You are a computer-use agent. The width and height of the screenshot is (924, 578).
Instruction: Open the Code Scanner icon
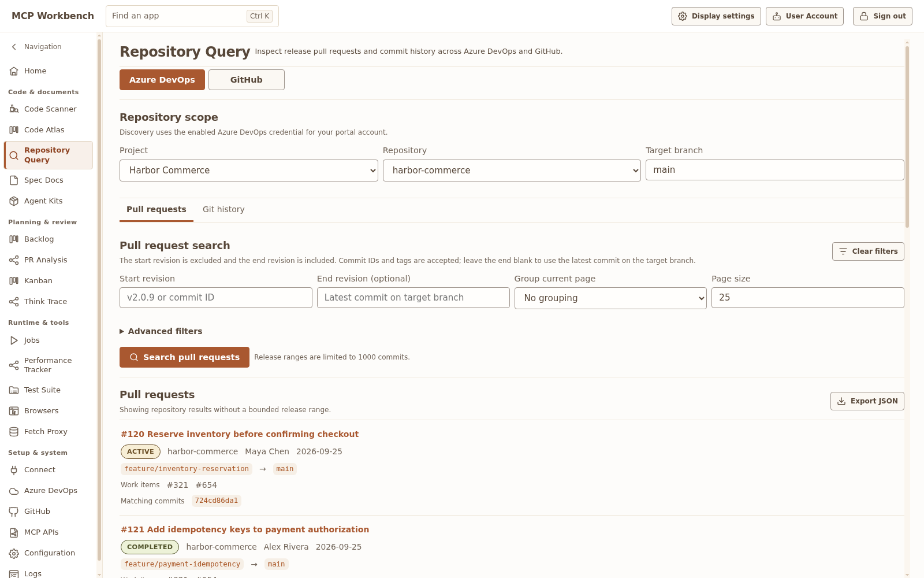click(14, 109)
